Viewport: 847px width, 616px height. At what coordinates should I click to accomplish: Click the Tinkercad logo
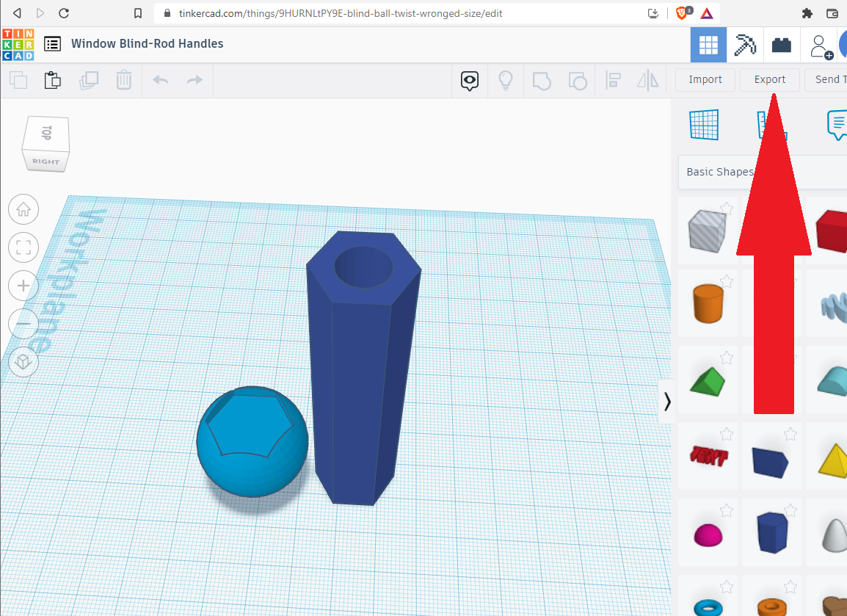tap(18, 44)
